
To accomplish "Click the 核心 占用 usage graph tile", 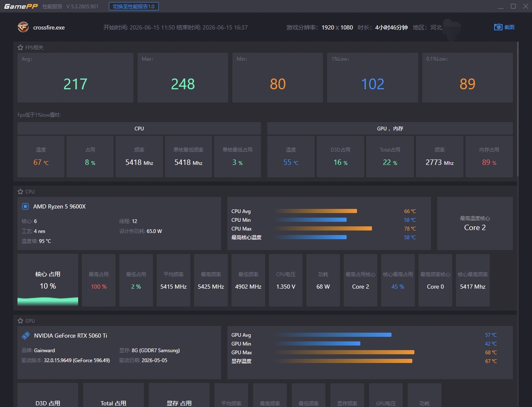I will [x=48, y=280].
